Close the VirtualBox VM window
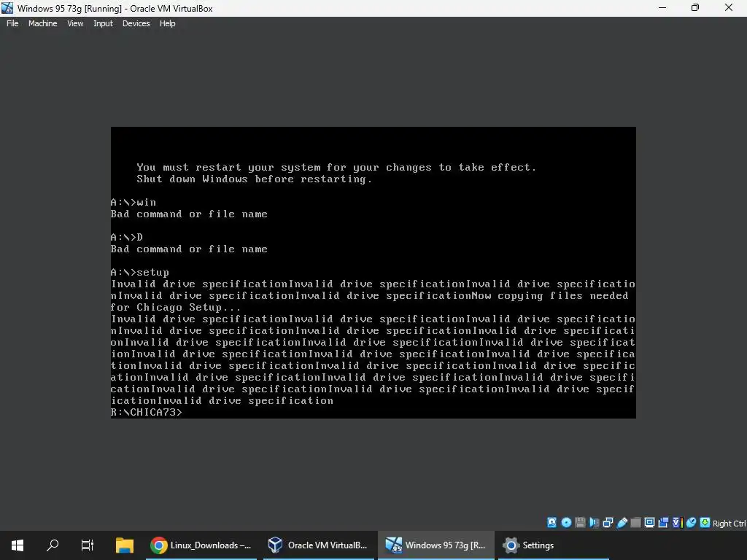 tap(729, 8)
